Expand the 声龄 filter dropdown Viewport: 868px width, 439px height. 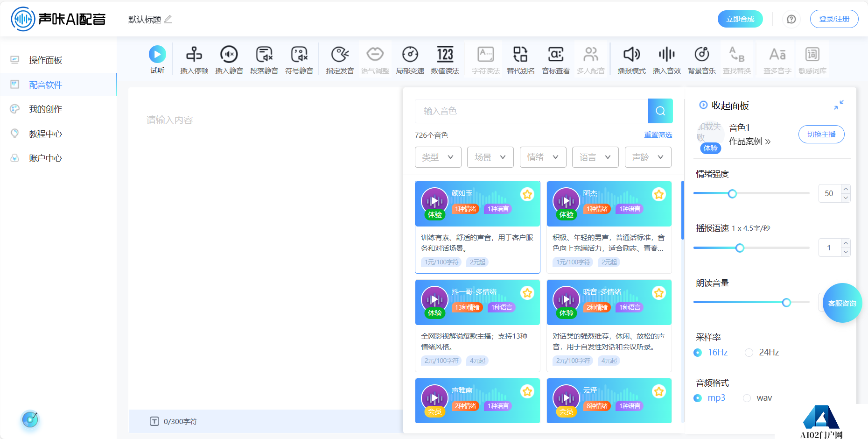(x=648, y=157)
